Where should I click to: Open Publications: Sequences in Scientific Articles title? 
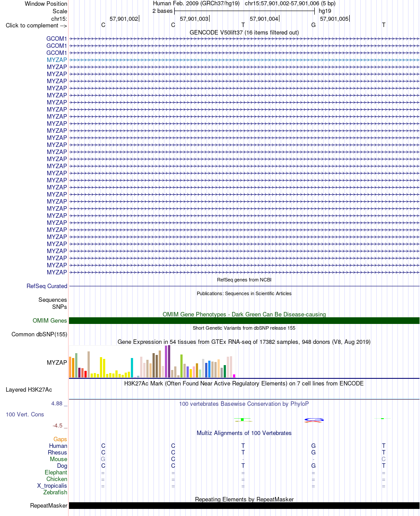(244, 293)
